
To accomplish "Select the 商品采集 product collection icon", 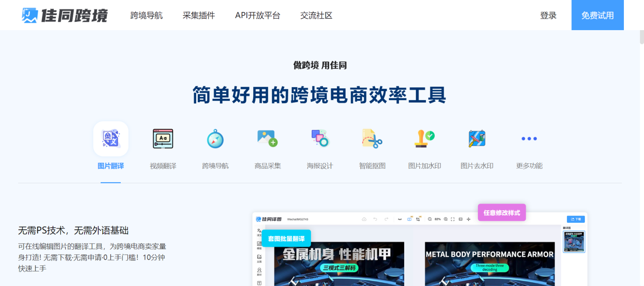I will (x=267, y=139).
